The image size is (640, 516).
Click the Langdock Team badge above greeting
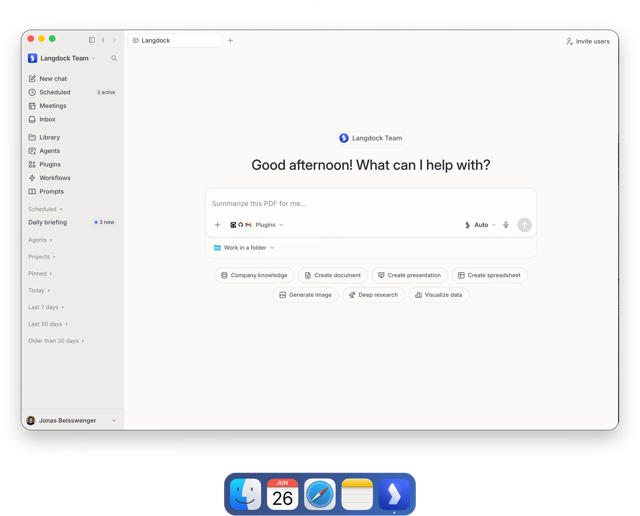371,138
